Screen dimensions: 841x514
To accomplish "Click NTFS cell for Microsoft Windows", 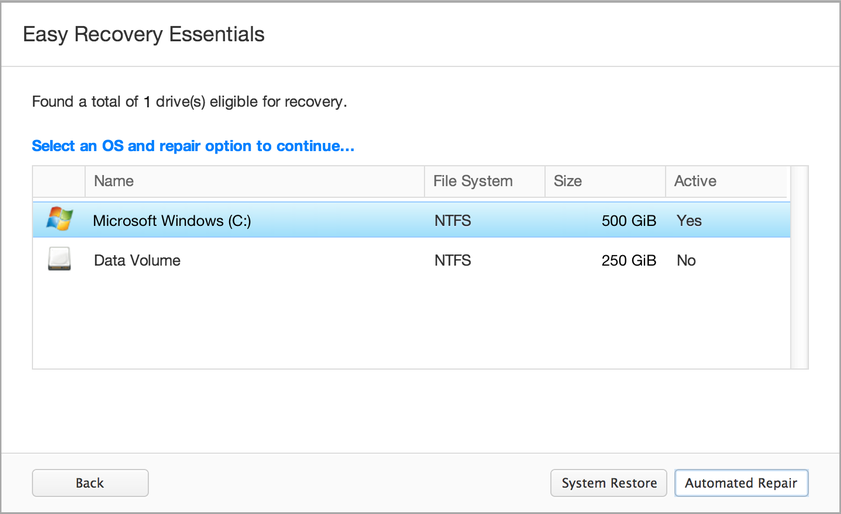I will coord(452,220).
